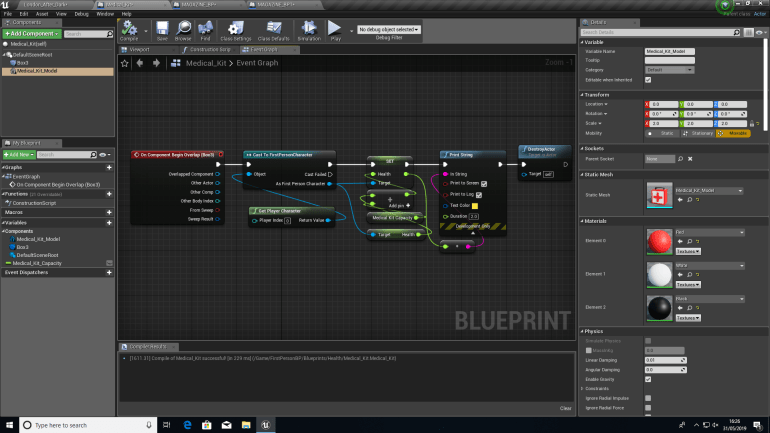
Task: Clear the Parent Socket with the X icon
Action: coord(690,159)
